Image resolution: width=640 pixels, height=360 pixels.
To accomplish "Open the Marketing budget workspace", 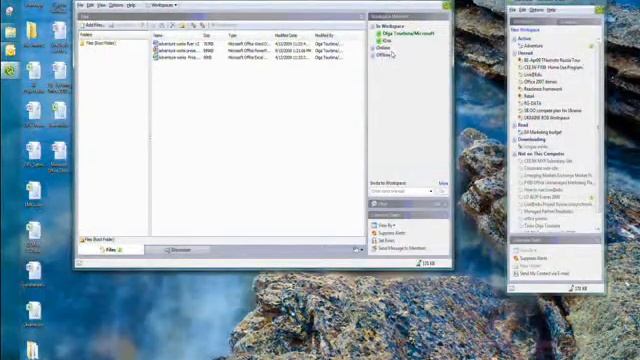I will (x=540, y=132).
